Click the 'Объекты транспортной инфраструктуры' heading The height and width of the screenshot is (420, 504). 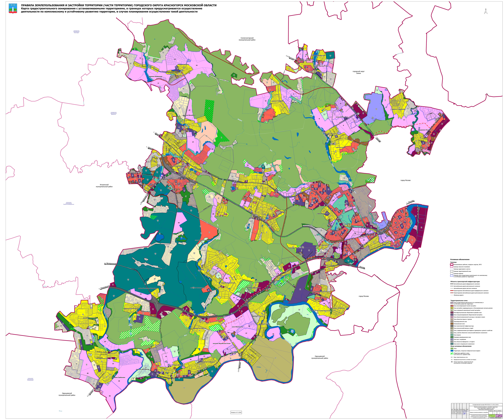coord(465,281)
